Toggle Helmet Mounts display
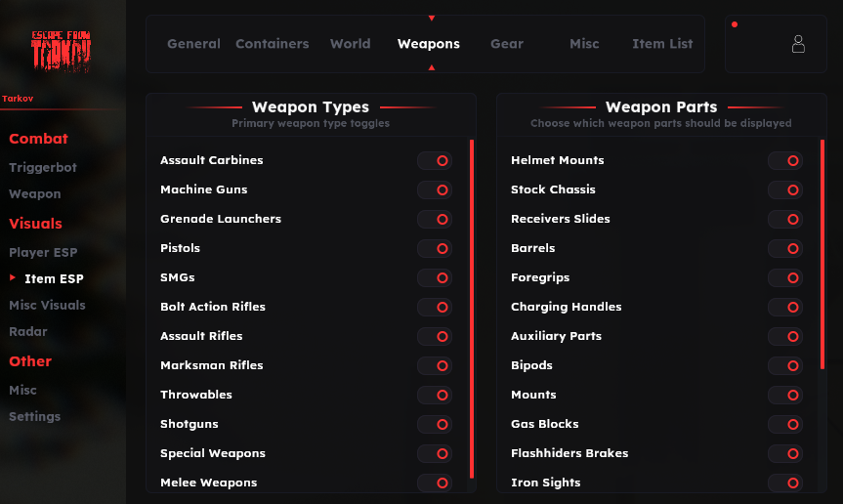Image resolution: width=843 pixels, height=504 pixels. (785, 160)
